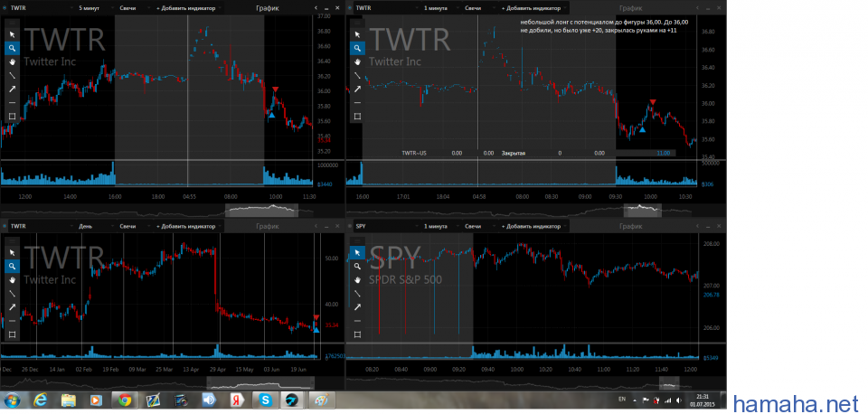Launch Internet Explorer from taskbar
This screenshot has height=414, width=868.
point(41,400)
